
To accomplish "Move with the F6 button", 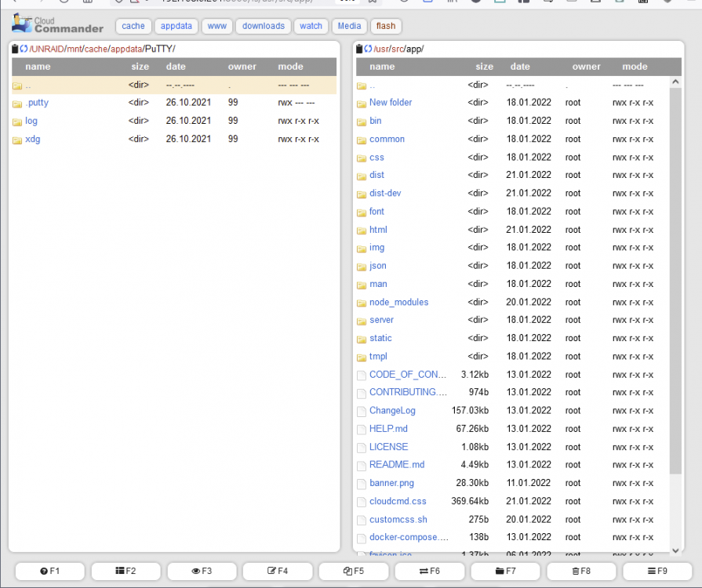I will [429, 571].
